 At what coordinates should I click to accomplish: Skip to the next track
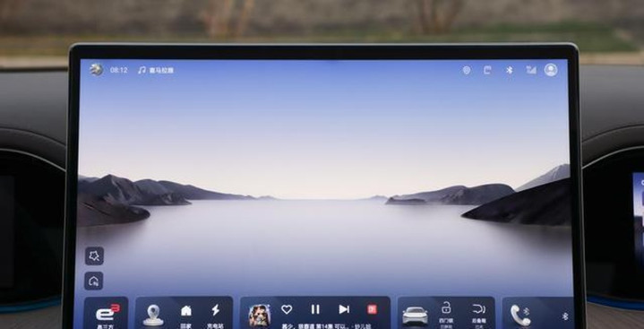point(344,309)
